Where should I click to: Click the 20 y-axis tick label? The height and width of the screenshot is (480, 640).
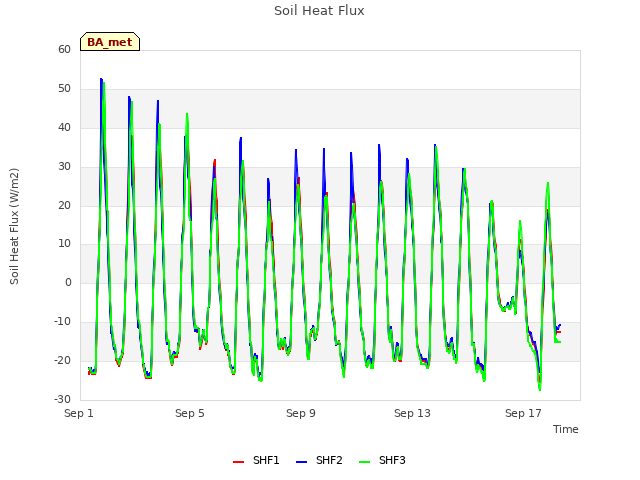64,205
